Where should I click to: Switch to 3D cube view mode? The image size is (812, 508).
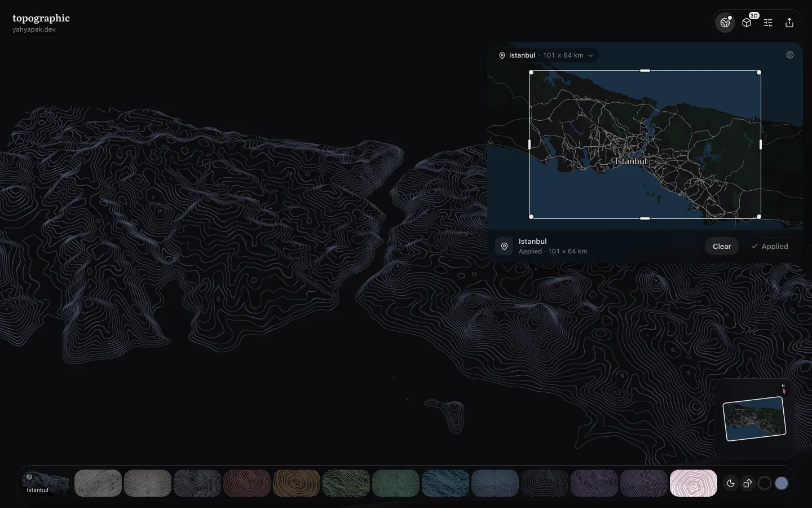click(747, 23)
